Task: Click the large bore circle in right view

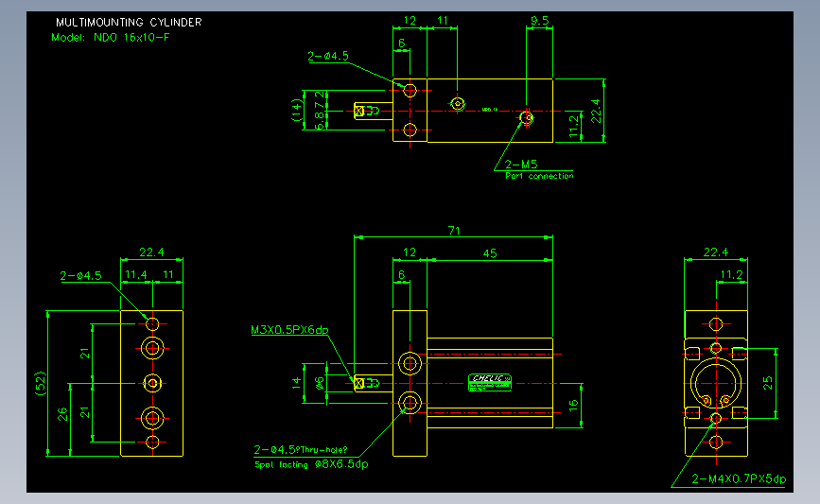Action: [x=716, y=383]
